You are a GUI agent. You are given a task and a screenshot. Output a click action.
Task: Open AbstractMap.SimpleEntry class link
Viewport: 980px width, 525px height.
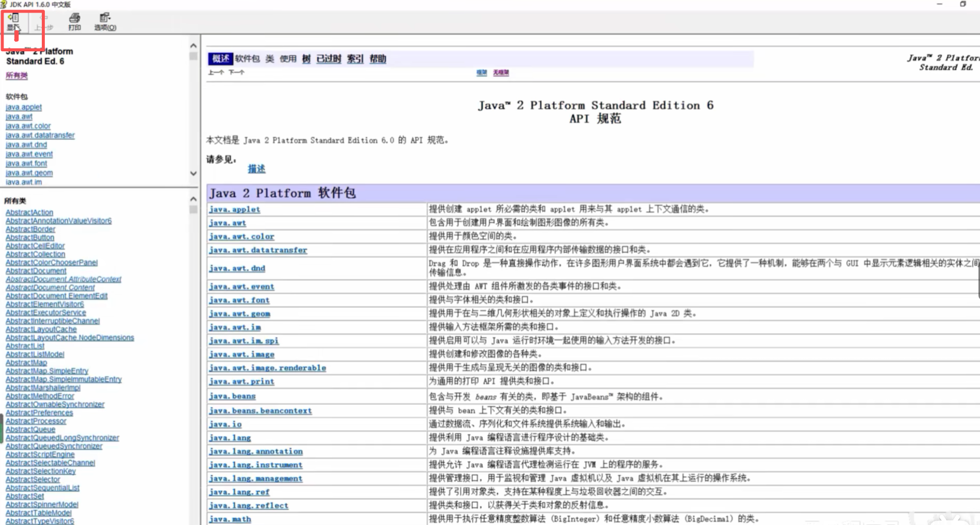[x=47, y=371]
